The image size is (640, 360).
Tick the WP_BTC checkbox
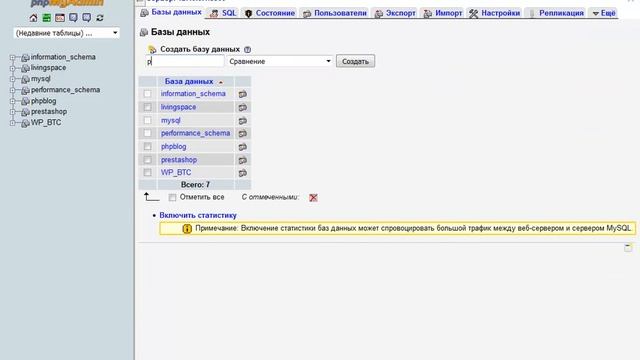pos(147,173)
